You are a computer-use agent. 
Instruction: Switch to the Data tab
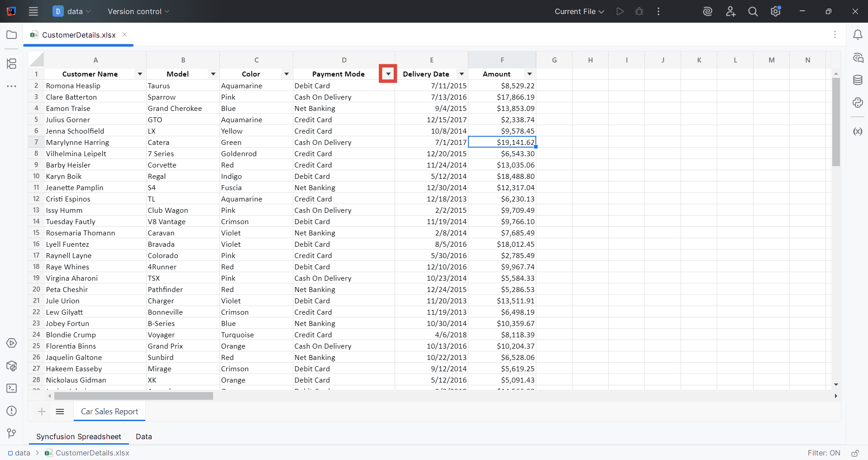(x=143, y=436)
